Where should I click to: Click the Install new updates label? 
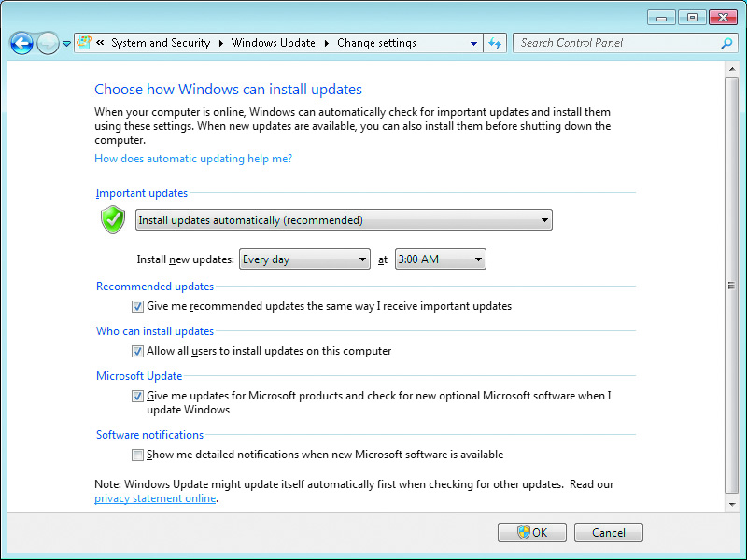[185, 259]
